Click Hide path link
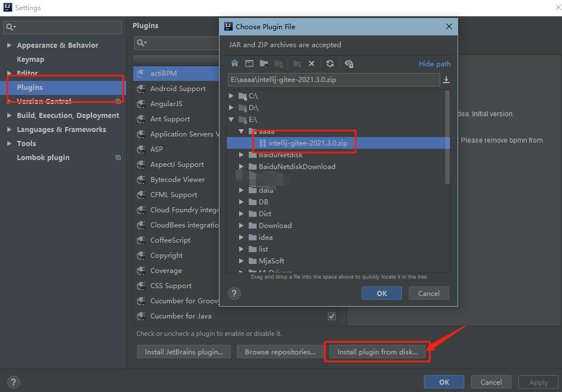562x392 pixels. click(x=435, y=64)
